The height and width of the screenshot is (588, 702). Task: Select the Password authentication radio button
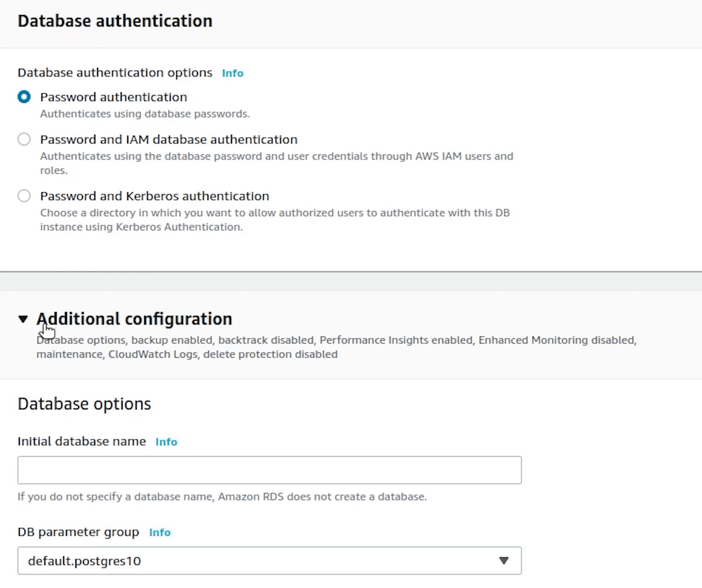pos(24,97)
